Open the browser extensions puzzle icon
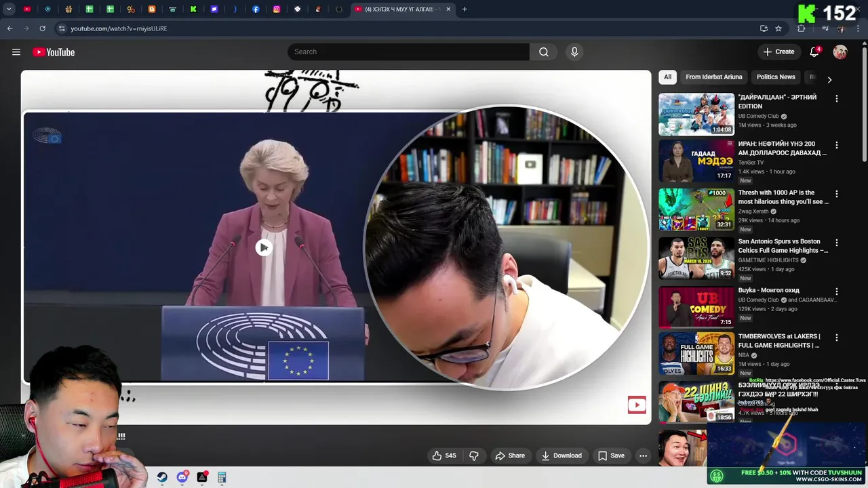 tap(802, 28)
